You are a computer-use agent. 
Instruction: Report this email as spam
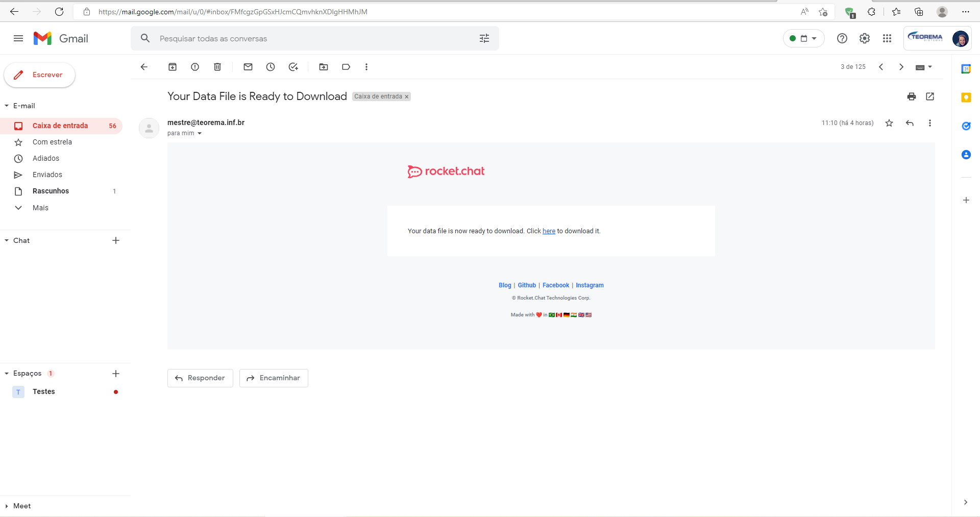coord(195,67)
